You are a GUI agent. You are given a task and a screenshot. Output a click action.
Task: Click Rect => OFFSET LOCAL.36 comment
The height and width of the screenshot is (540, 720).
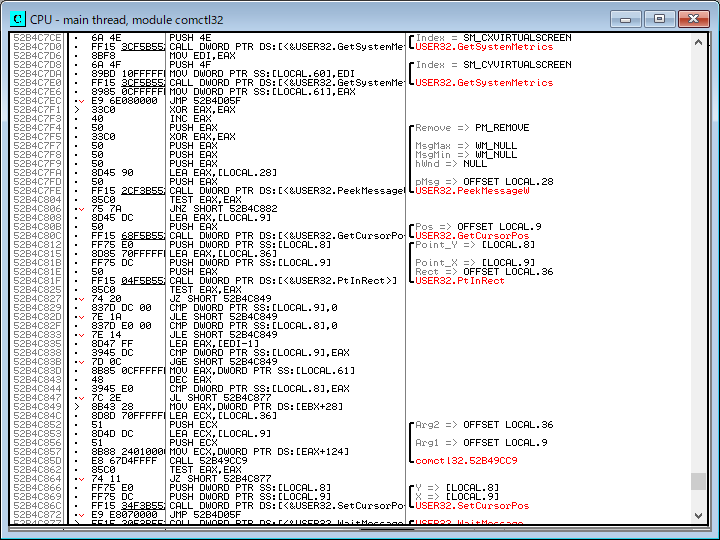pyautogui.click(x=484, y=272)
